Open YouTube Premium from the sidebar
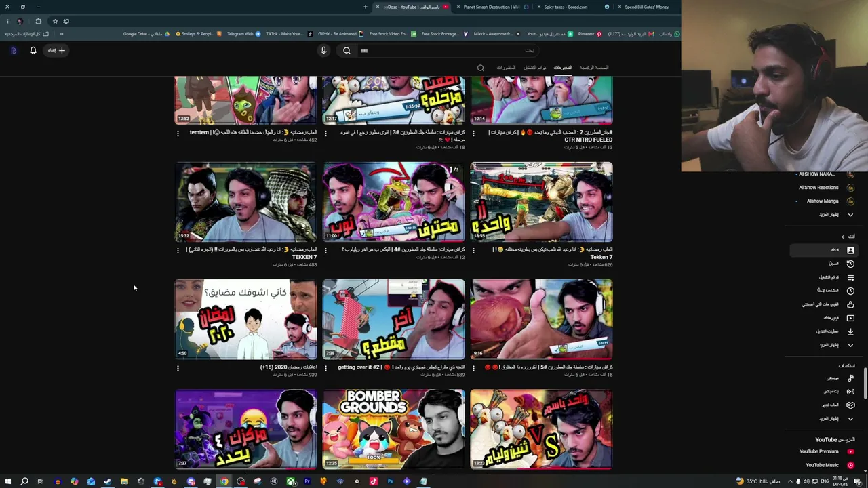 pos(826,451)
